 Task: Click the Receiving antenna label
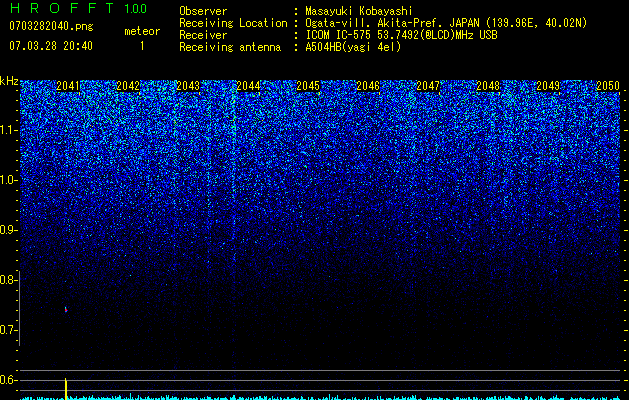pyautogui.click(x=230, y=47)
